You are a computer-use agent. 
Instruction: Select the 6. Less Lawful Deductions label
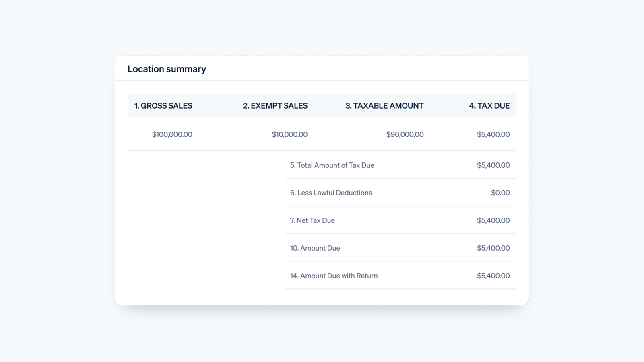331,193
